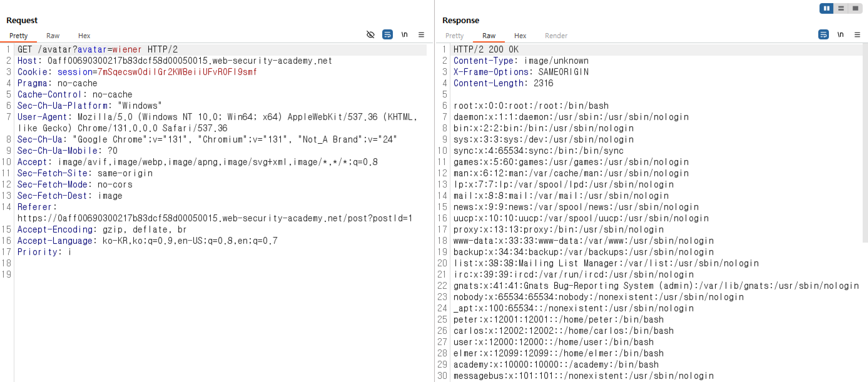Click X-Frame-Options SAMEORIGIN header
Image resolution: width=868 pixels, height=382 pixels.
pyautogui.click(x=521, y=72)
